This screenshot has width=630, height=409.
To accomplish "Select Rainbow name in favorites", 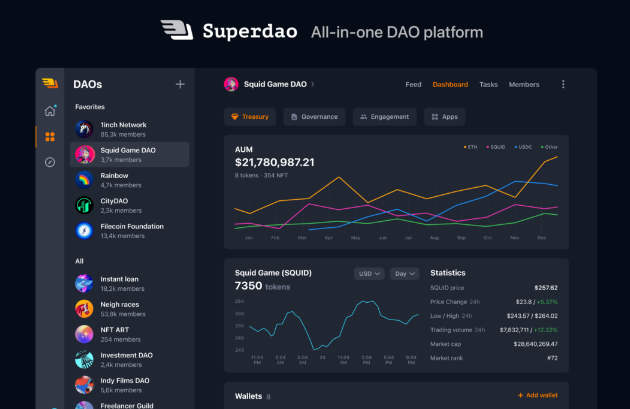I will click(x=114, y=176).
